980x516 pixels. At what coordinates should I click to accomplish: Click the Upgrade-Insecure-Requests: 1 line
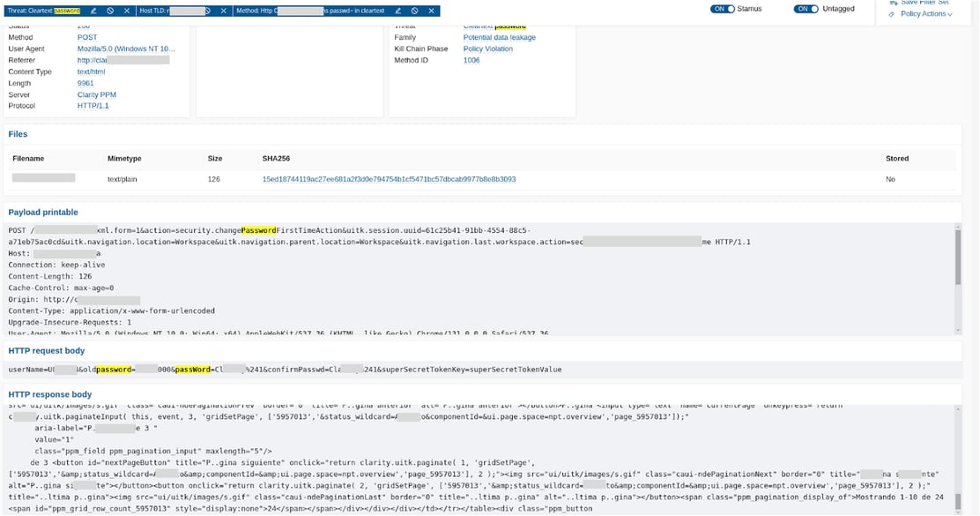pyautogui.click(x=70, y=322)
